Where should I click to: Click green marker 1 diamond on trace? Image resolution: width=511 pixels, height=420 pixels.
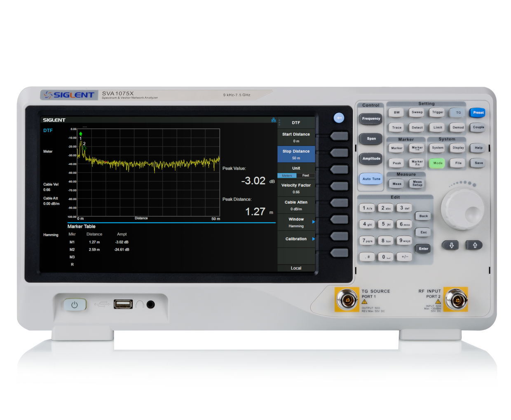point(81,134)
